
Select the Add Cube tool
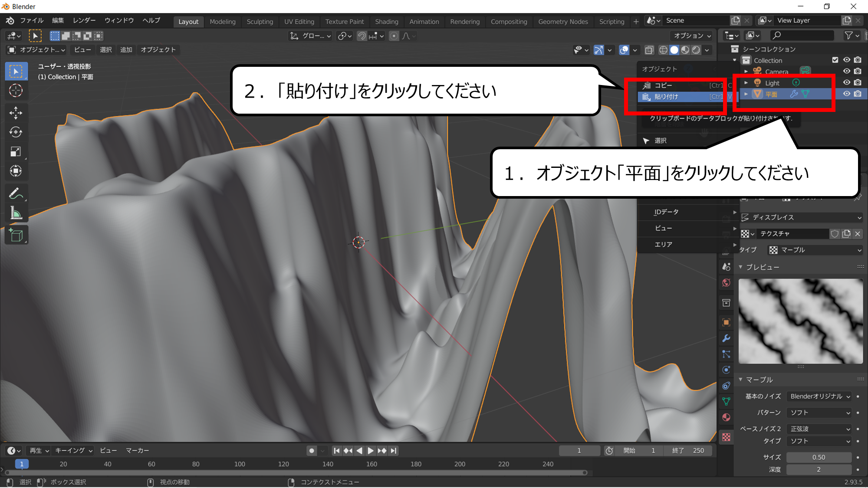pos(16,235)
